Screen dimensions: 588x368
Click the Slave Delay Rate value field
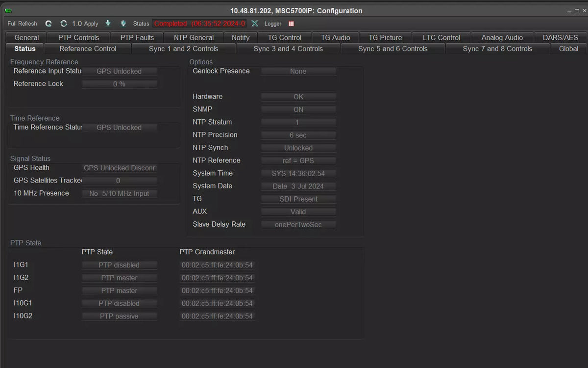(298, 225)
